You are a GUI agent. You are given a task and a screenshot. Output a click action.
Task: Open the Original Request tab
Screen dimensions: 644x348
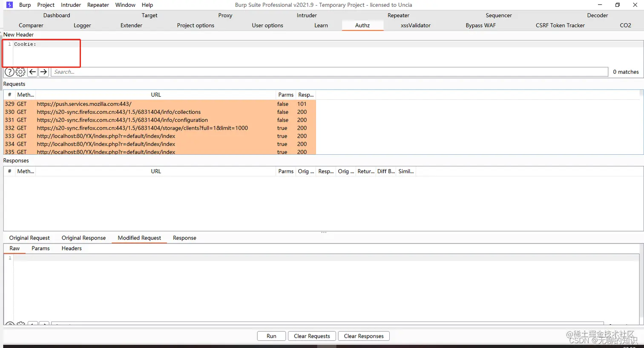click(29, 238)
